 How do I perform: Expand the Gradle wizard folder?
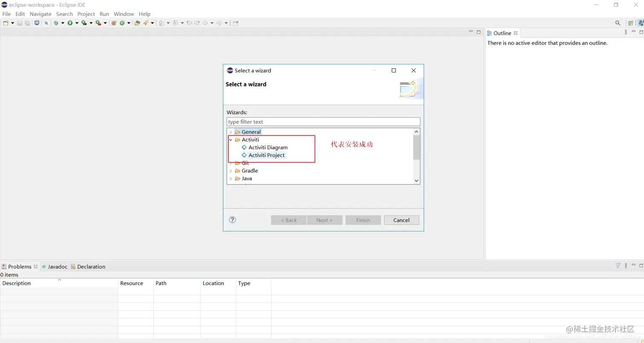[x=231, y=171]
